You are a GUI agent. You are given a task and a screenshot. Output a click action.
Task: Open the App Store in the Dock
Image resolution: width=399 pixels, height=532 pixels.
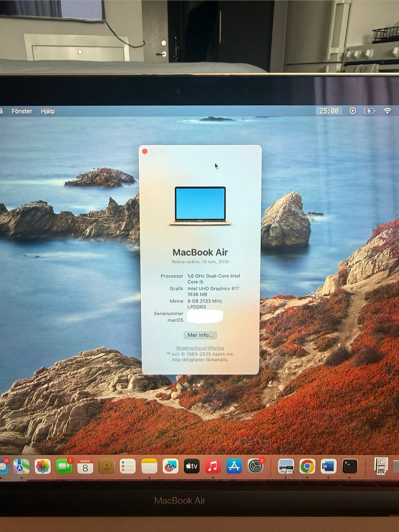(234, 466)
